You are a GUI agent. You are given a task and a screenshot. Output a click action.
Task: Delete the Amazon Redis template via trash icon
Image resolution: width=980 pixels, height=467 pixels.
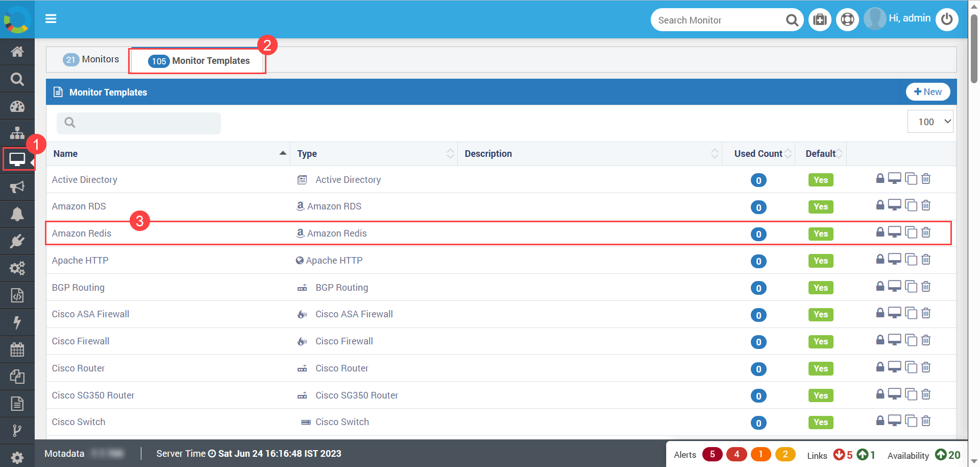(x=926, y=232)
